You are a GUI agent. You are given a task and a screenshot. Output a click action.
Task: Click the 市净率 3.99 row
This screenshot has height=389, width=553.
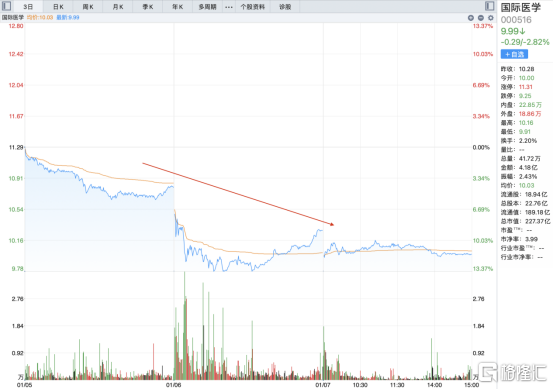point(519,239)
